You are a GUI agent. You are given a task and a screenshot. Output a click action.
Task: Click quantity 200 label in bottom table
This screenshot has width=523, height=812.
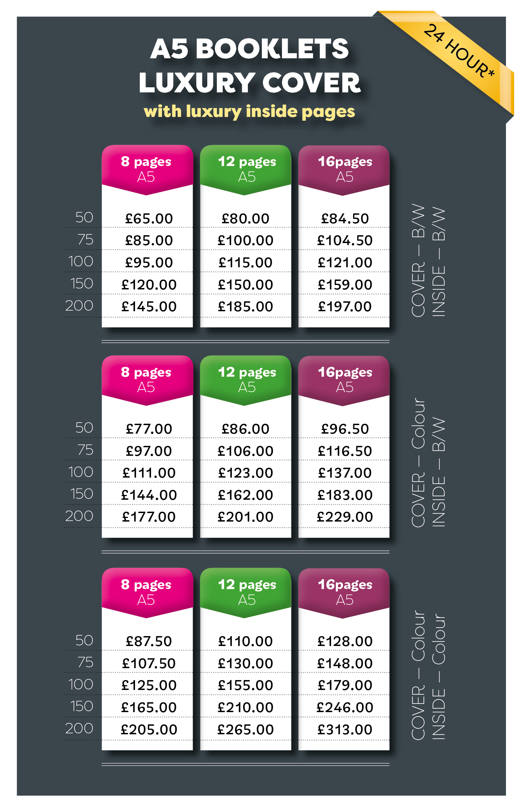point(79,728)
